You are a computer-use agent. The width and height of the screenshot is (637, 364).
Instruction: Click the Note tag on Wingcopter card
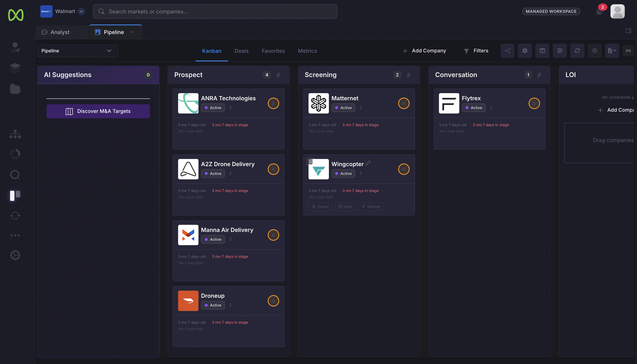point(345,207)
